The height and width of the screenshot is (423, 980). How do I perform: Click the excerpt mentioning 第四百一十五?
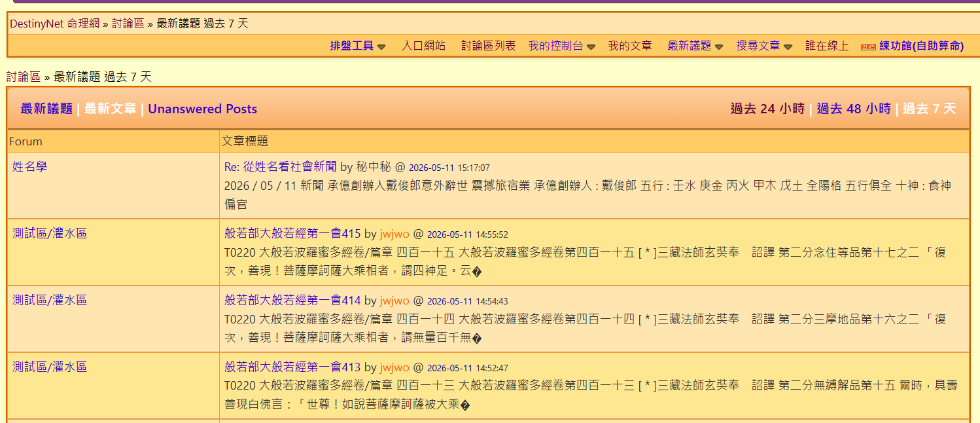coord(585,261)
